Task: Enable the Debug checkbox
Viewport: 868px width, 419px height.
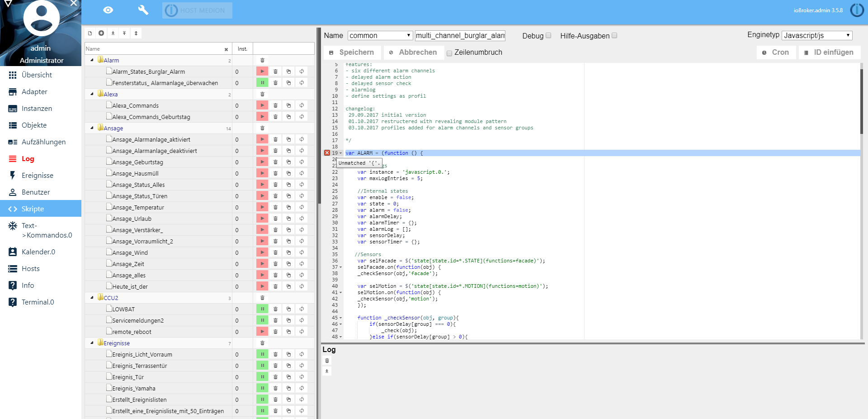Action: (x=548, y=35)
